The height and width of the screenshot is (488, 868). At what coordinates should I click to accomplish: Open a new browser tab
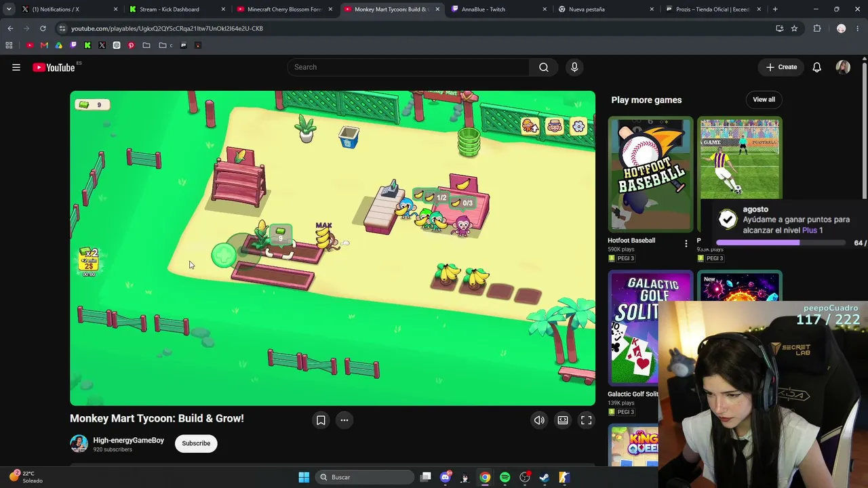pyautogui.click(x=775, y=9)
